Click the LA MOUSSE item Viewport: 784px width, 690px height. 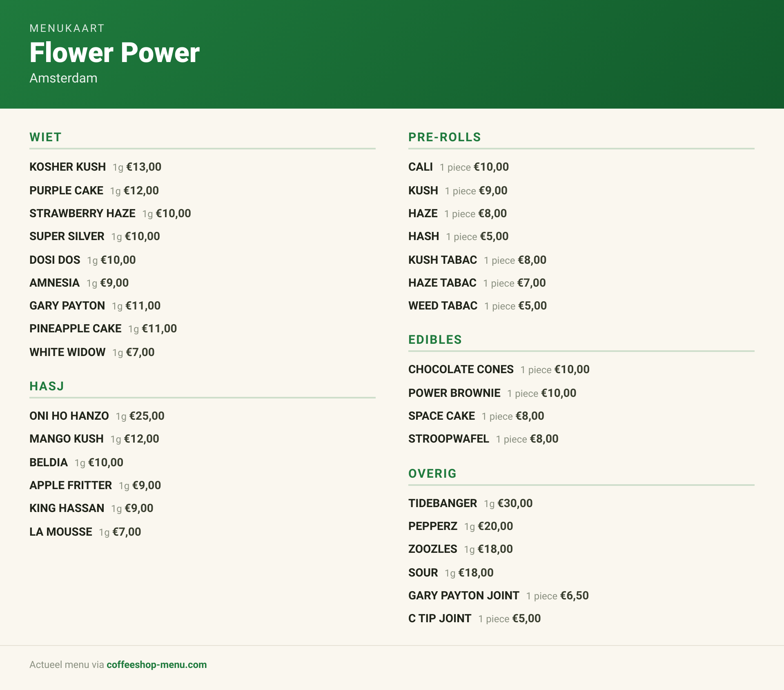[x=85, y=532]
